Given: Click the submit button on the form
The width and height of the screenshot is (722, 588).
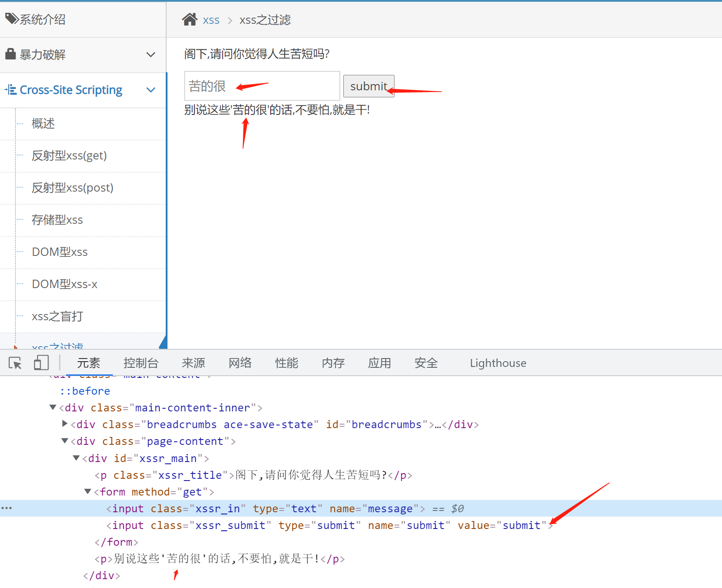Looking at the screenshot, I should point(369,86).
